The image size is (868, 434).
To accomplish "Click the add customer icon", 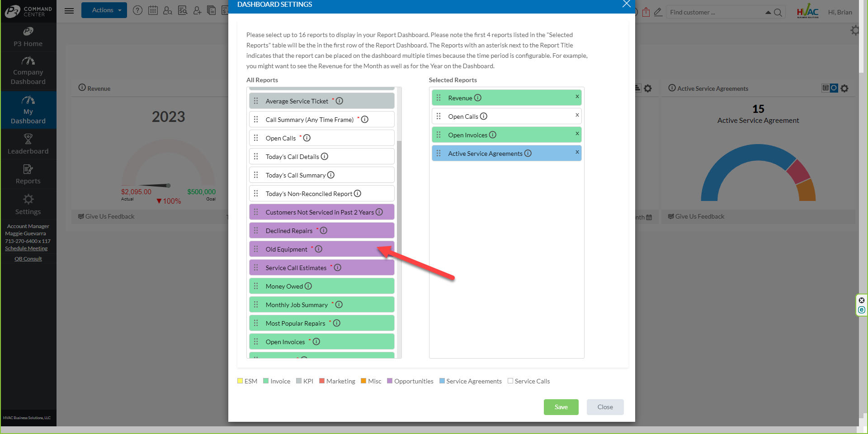I will (x=197, y=10).
